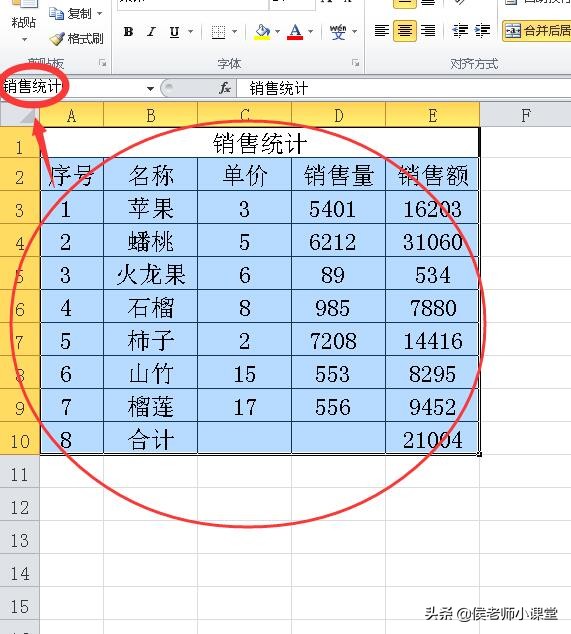Toggle Bold formatting
The height and width of the screenshot is (634, 571).
[129, 32]
